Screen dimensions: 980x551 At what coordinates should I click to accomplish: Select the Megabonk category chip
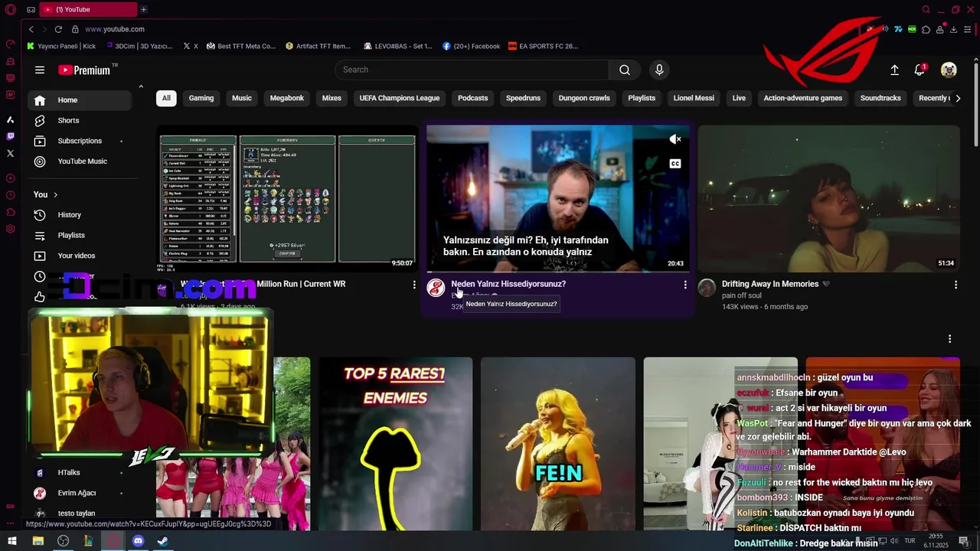coord(287,98)
